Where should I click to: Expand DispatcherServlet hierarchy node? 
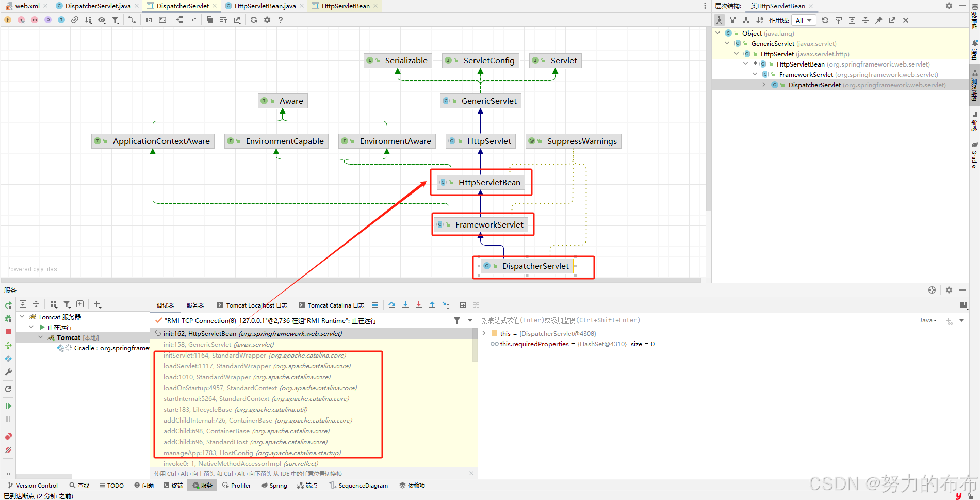tap(764, 85)
